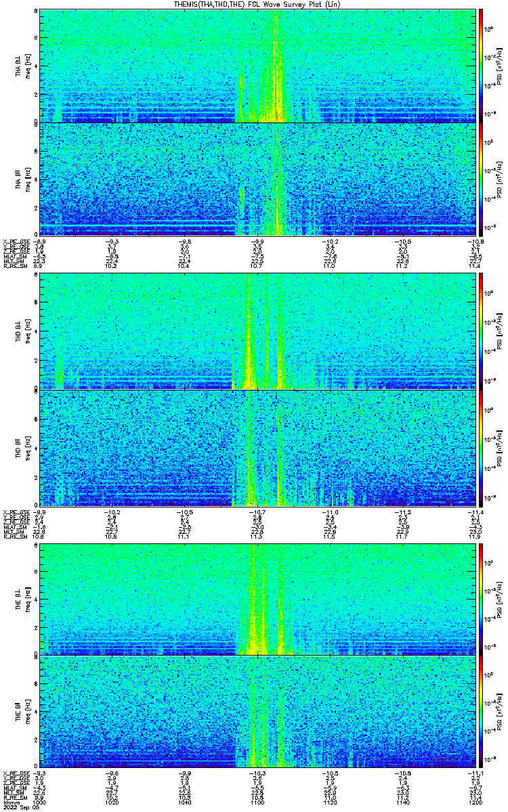508x812 pixels.
Task: Click the THD B-parallel spectrogram panel
Action: (x=256, y=447)
